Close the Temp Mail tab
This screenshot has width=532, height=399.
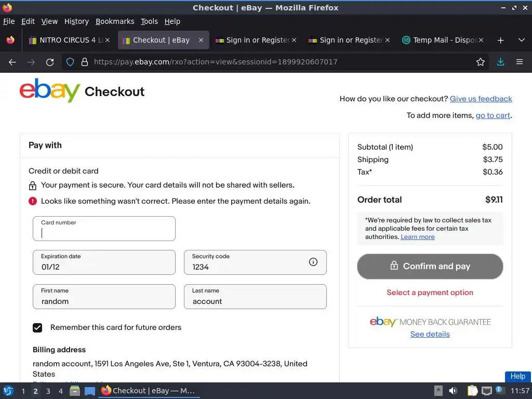[481, 40]
